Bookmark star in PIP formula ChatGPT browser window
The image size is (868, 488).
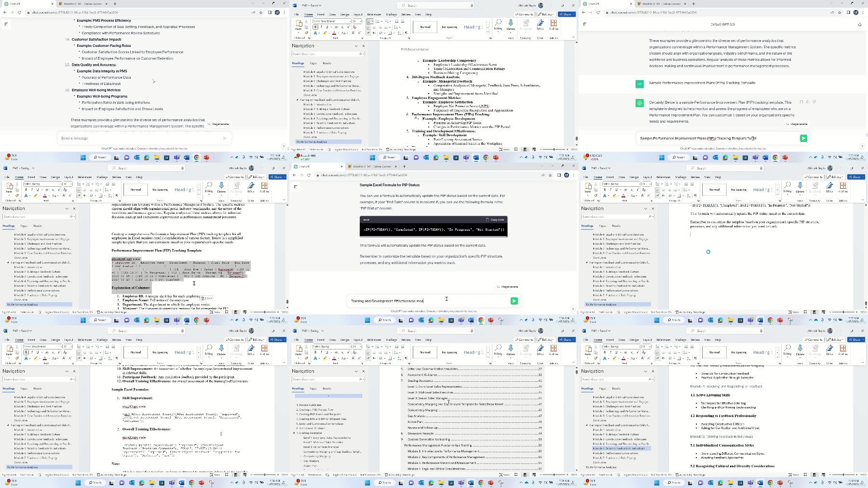click(x=550, y=175)
